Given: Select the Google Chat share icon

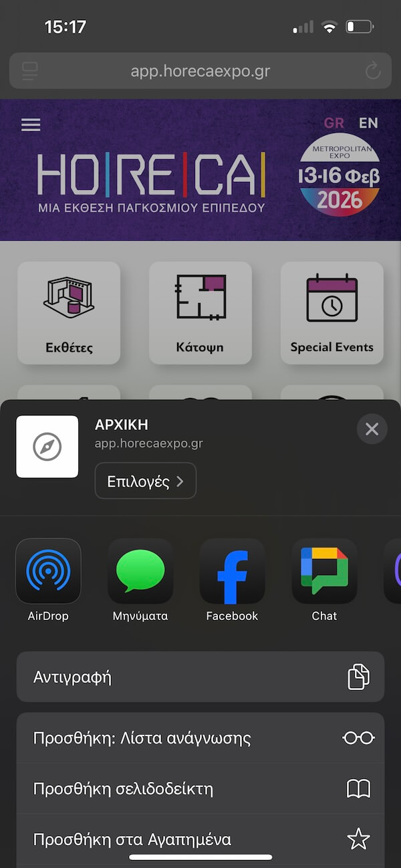Looking at the screenshot, I should tap(324, 571).
